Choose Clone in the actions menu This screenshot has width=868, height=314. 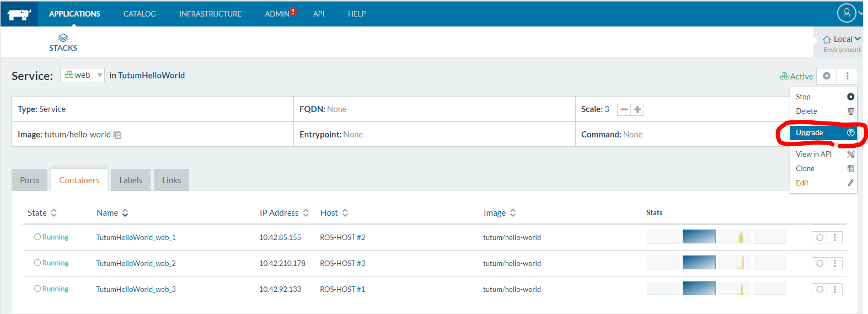click(x=805, y=169)
